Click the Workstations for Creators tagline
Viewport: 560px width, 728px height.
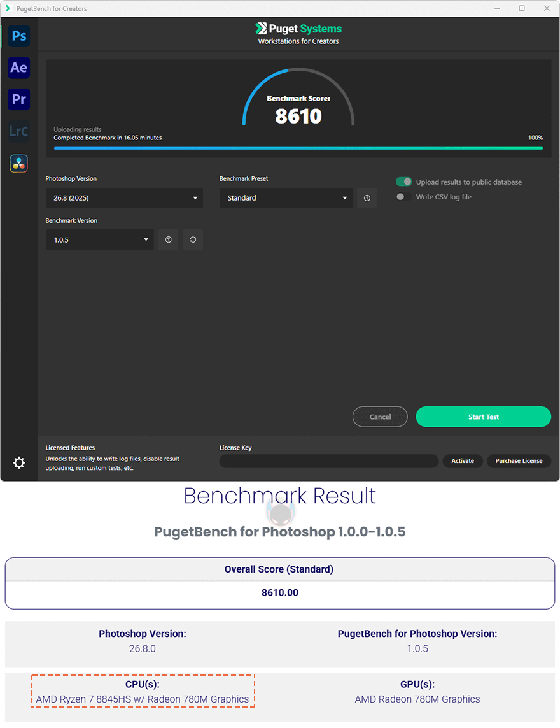point(298,41)
